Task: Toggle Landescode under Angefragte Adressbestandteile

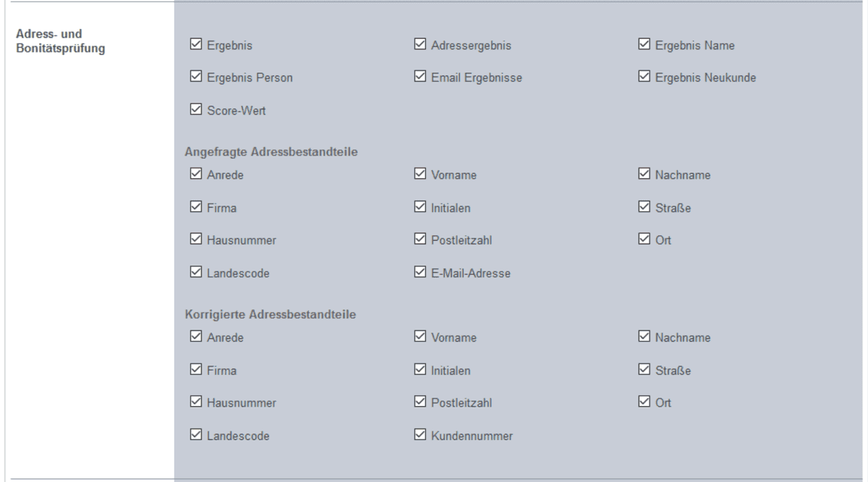Action: (195, 273)
